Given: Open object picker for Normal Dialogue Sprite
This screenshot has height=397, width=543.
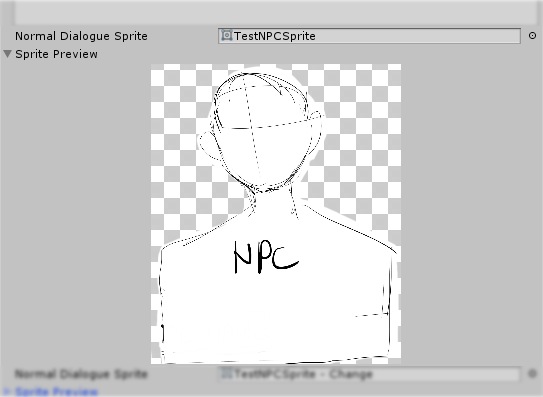Looking at the screenshot, I should [532, 35].
